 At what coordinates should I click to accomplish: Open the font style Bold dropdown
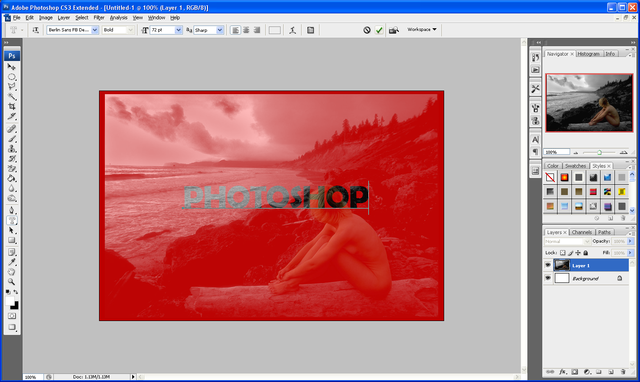coord(131,30)
